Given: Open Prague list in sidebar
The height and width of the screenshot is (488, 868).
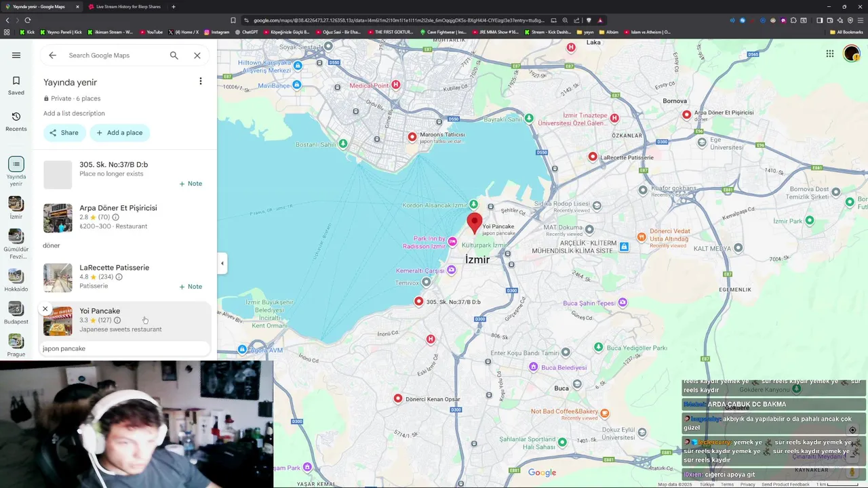Looking at the screenshot, I should (x=16, y=346).
